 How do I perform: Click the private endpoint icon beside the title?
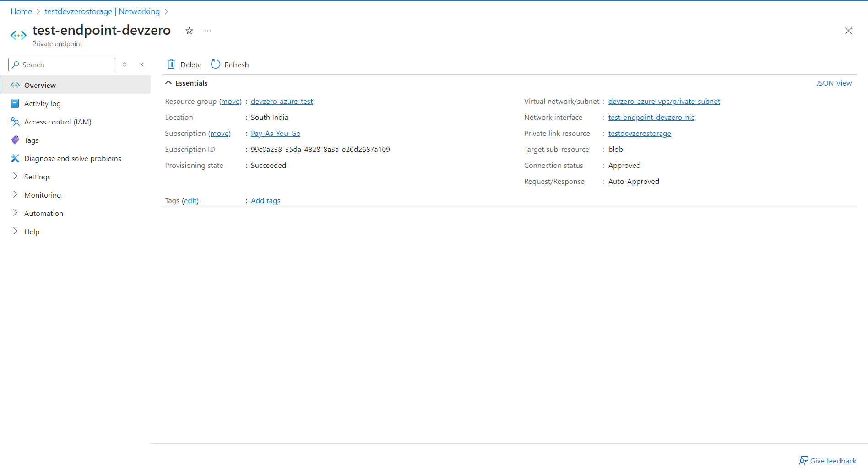point(18,35)
